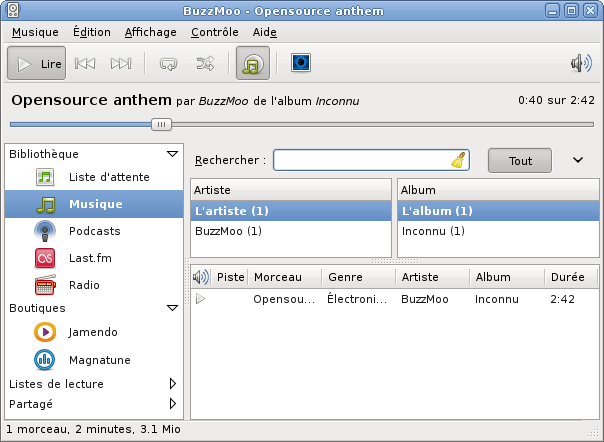Sort tracks by Genre column

click(359, 277)
